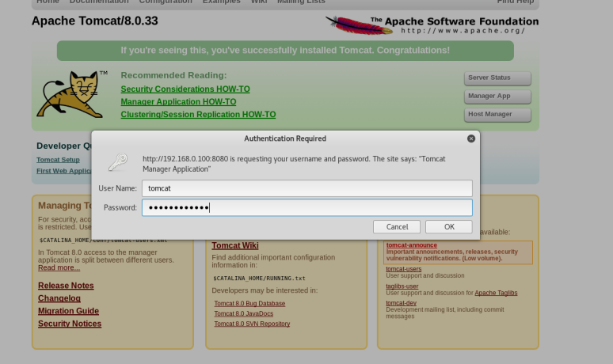The width and height of the screenshot is (613, 364).
Task: Click the Authentication Required title
Action: tap(285, 138)
